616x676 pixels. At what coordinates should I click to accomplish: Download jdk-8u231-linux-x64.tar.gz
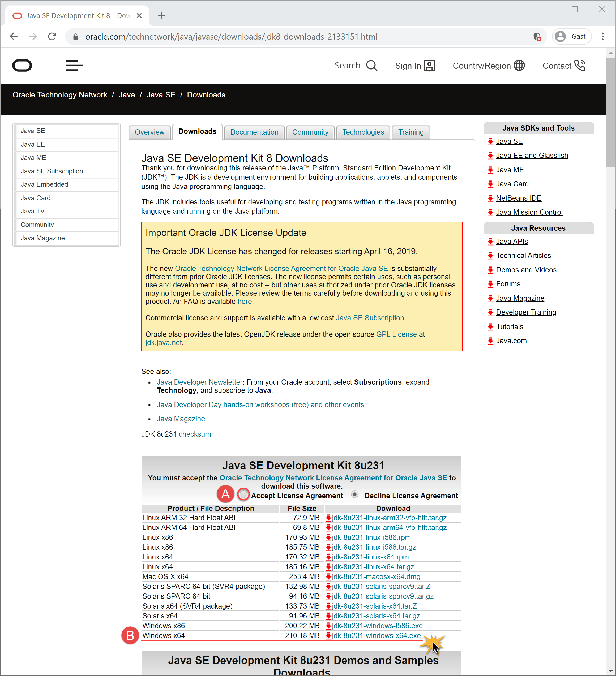pyautogui.click(x=373, y=567)
